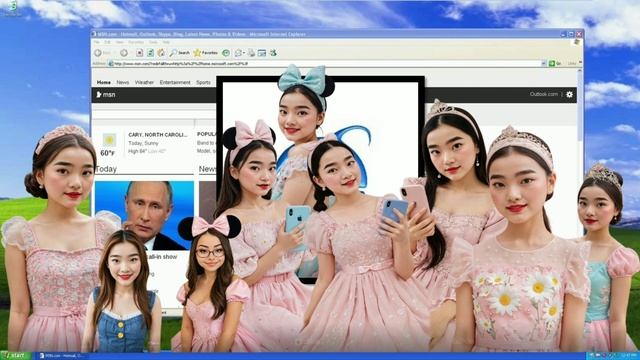640x360 pixels.
Task: Click the 60°F temperature reading
Action: [x=108, y=153]
